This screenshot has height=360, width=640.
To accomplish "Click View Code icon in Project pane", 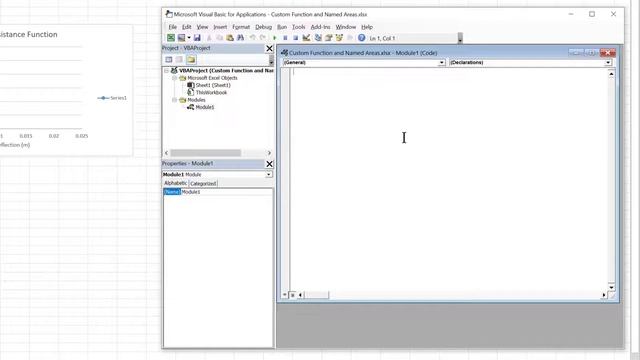I will click(x=169, y=60).
